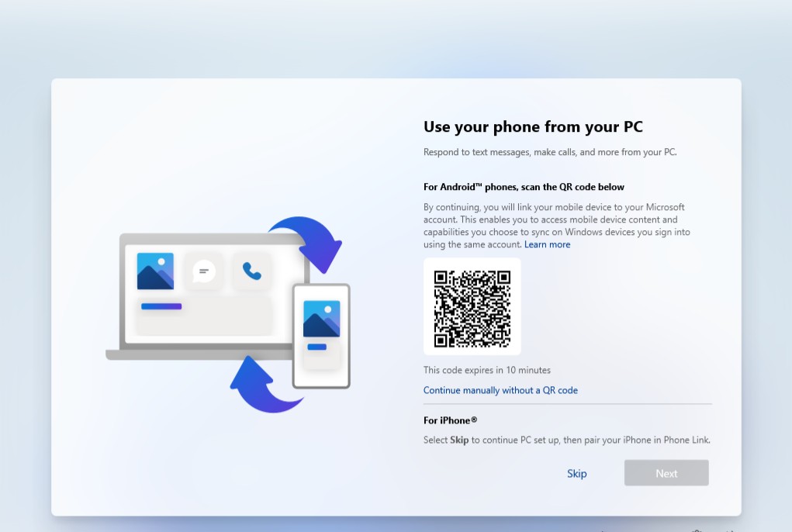The image size is (792, 532).
Task: Click the 'For iPhone' section heading
Action: [450, 420]
